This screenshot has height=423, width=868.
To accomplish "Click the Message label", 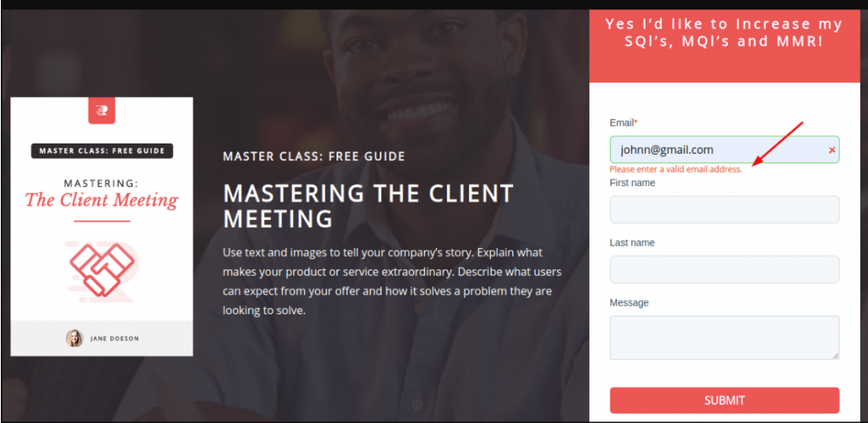I will [628, 303].
